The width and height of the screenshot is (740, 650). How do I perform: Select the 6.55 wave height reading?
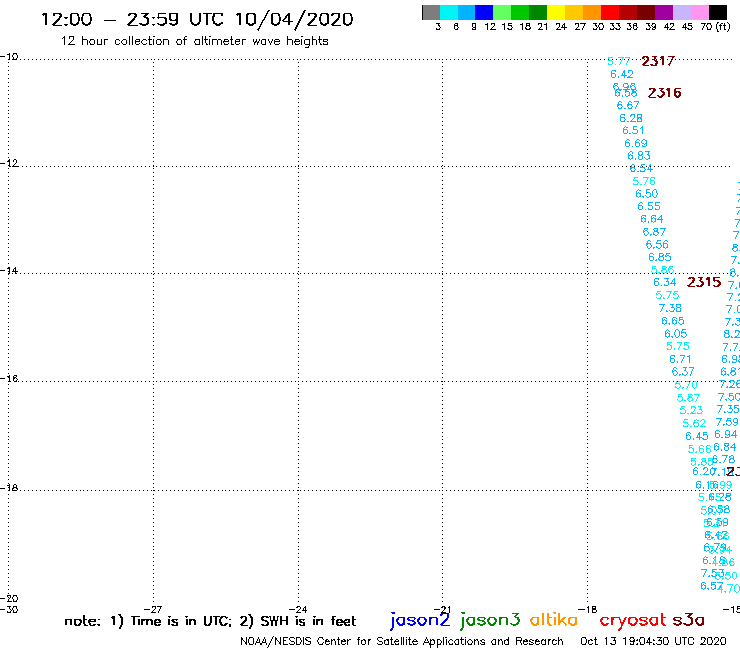[649, 206]
